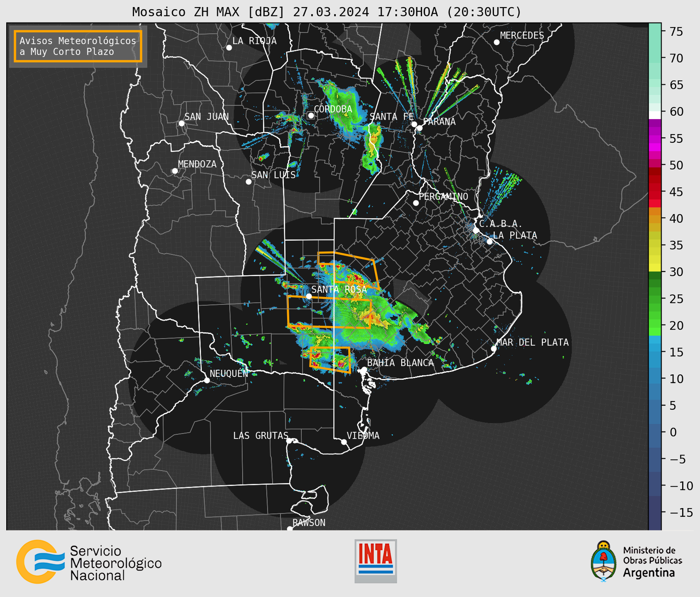Click the C.A.B.A. city marker dot

[476, 230]
